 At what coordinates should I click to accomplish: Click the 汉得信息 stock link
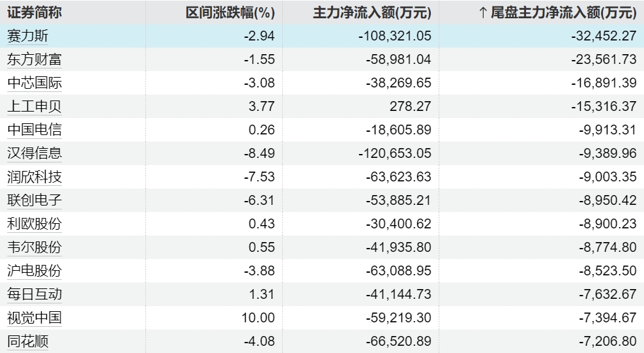[x=35, y=153]
